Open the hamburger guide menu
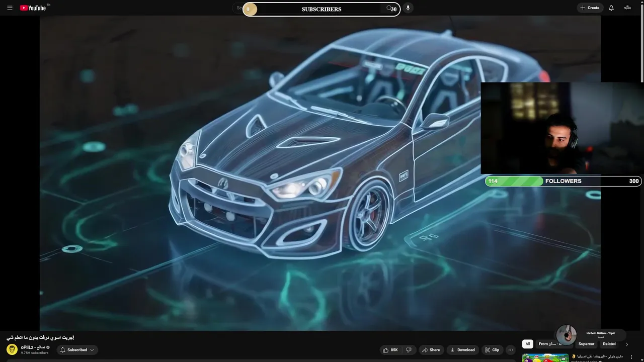The image size is (644, 362). pos(10,8)
